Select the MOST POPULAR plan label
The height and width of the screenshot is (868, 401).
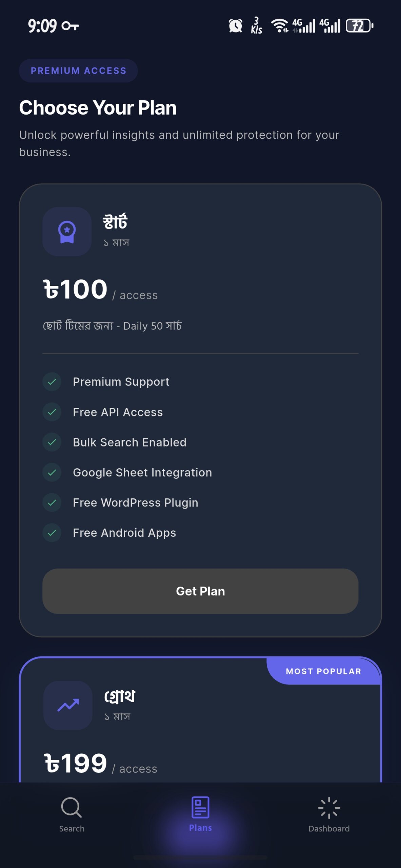click(x=323, y=671)
